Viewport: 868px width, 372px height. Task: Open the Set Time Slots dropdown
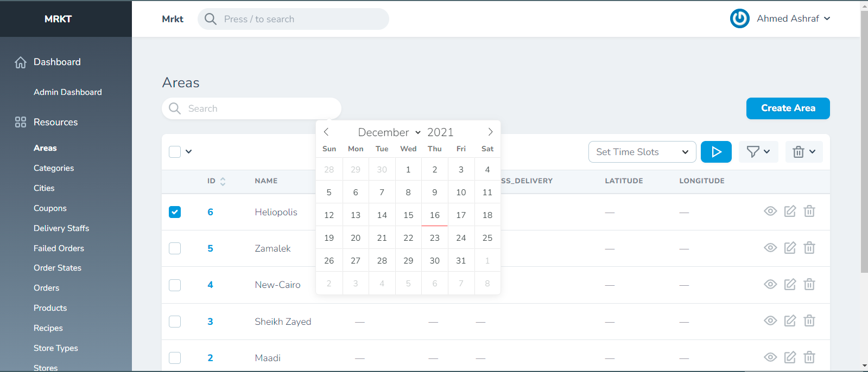(x=642, y=152)
